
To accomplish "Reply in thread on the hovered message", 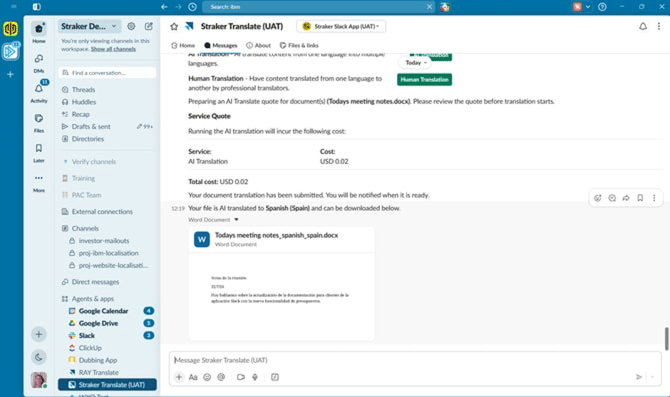I will coord(612,198).
